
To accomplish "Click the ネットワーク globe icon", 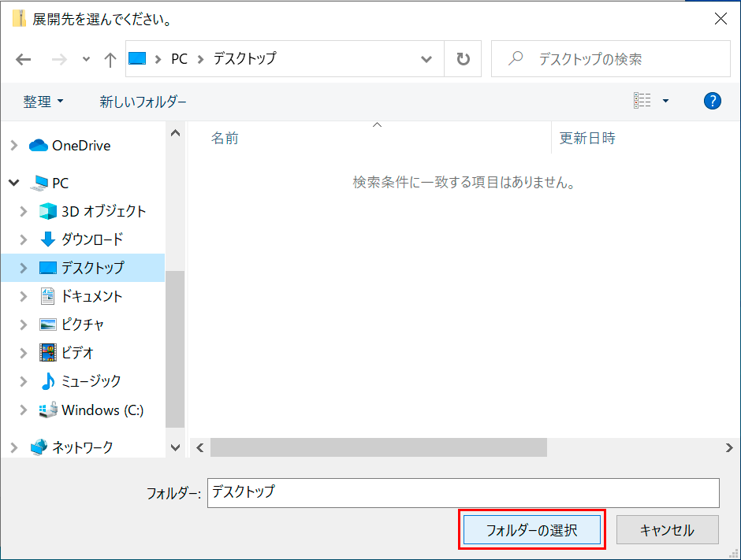I will (39, 447).
